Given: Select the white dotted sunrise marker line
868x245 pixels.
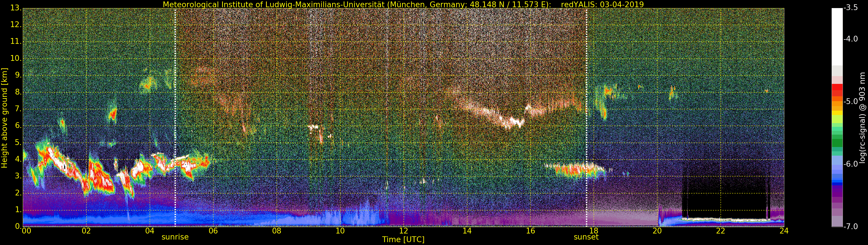Looking at the screenshot, I should pyautogui.click(x=175, y=117).
